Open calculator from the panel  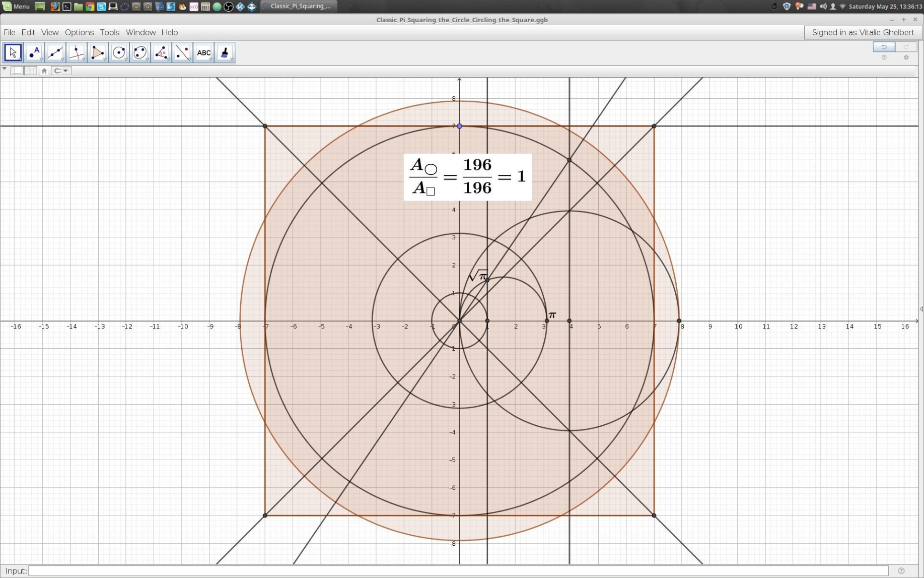(205, 7)
